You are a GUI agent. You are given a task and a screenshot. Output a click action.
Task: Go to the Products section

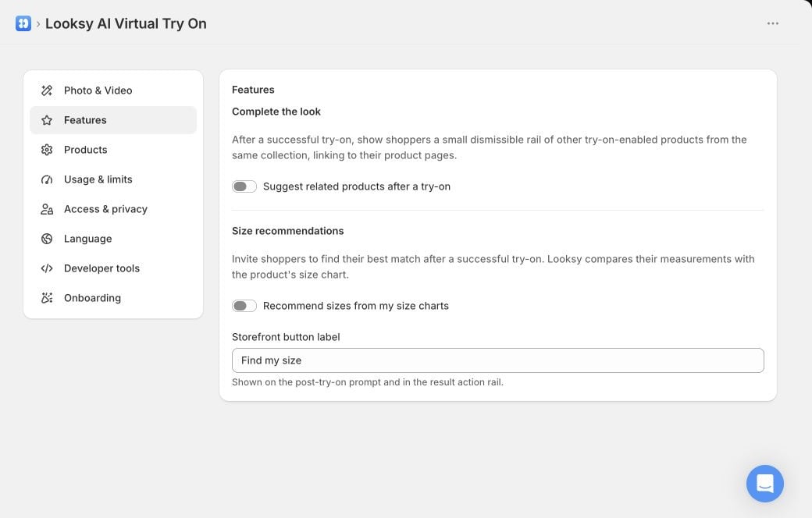pyautogui.click(x=113, y=150)
